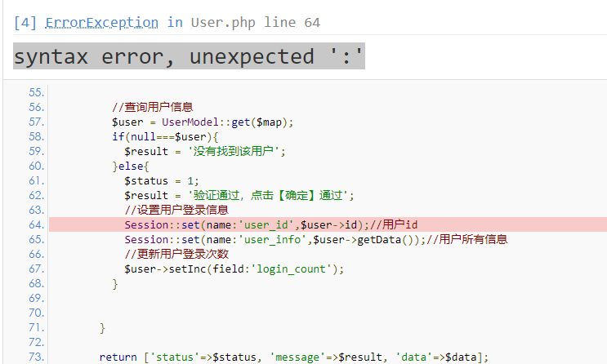
Task: Click the [4] error index label
Action: (x=25, y=23)
